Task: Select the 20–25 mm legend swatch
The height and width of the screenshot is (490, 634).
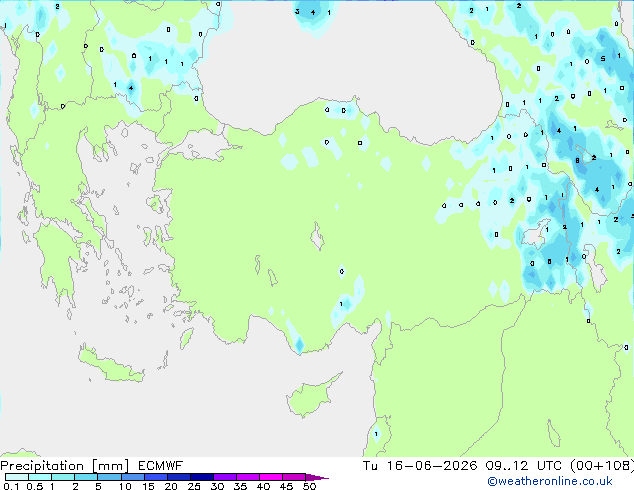Action: point(178,477)
